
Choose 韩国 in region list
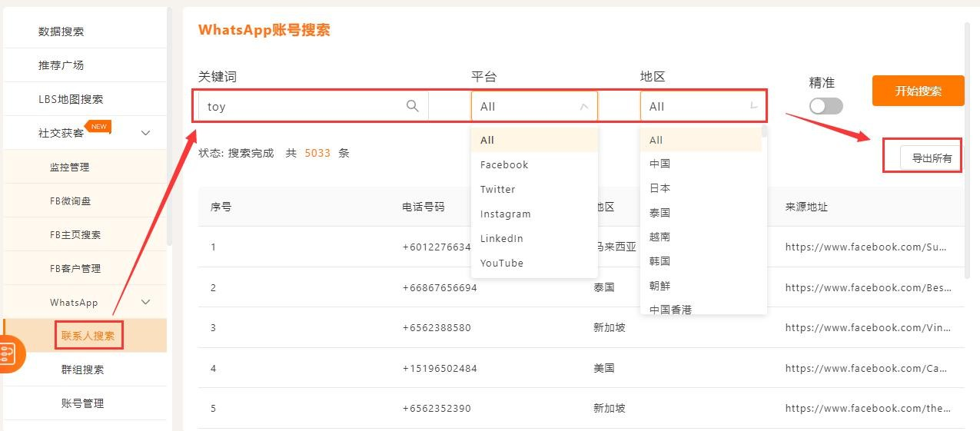pyautogui.click(x=700, y=261)
